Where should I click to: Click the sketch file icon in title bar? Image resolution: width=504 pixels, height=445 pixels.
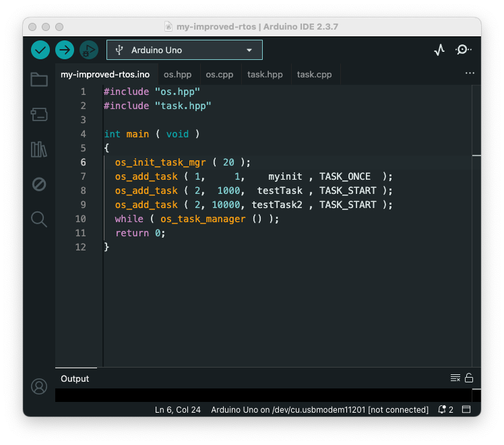(x=168, y=26)
